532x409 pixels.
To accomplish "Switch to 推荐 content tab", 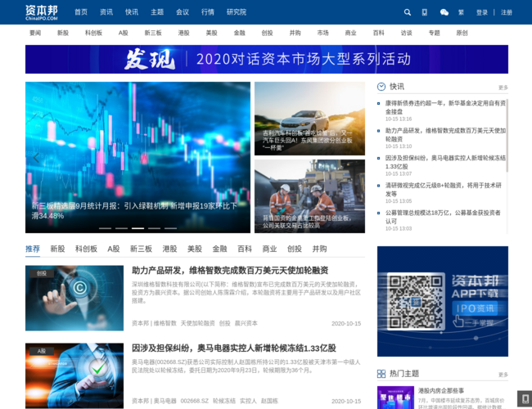I will coord(33,249).
